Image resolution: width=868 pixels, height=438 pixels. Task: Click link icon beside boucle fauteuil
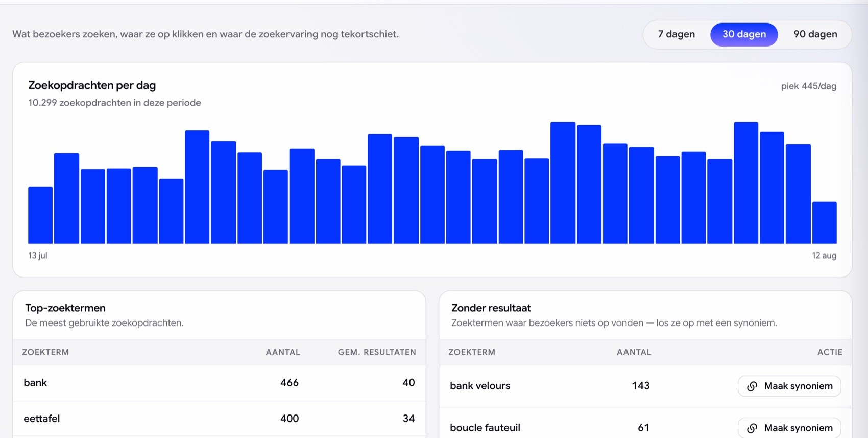click(x=752, y=428)
